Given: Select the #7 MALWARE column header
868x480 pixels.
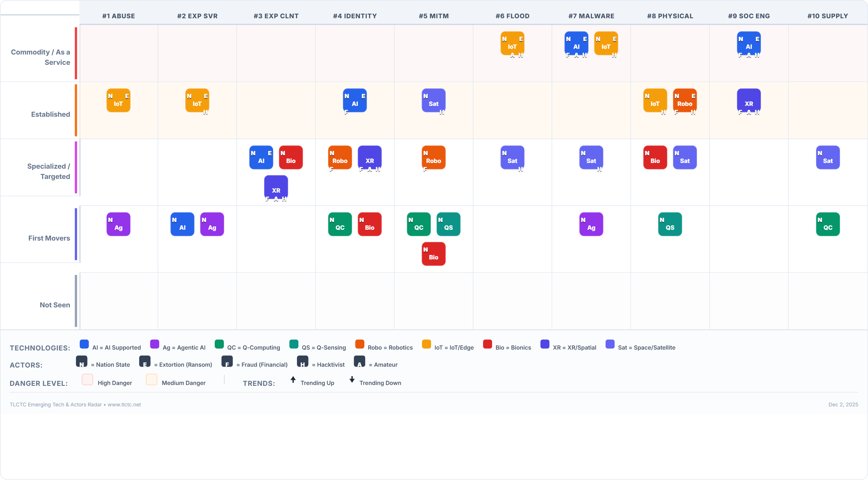Looking at the screenshot, I should coord(591,16).
